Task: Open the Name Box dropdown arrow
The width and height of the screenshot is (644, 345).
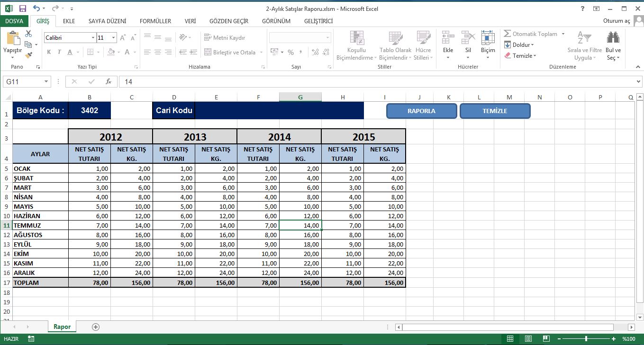Action: point(46,82)
